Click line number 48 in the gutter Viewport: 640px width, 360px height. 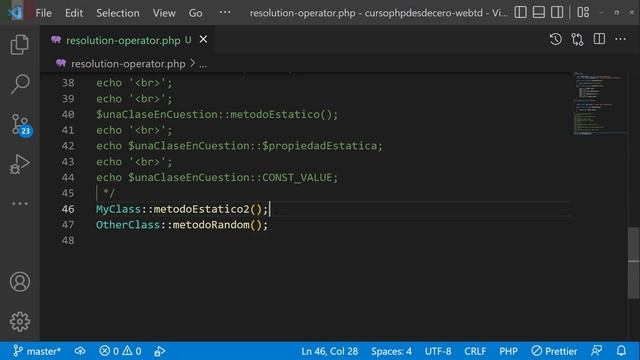click(68, 241)
